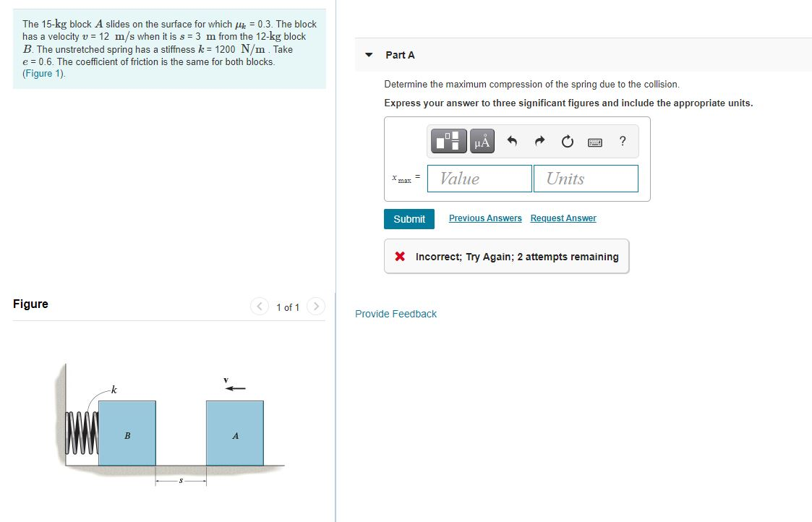Screen dimensions: 812x522
Task: Submit the answer for Part A
Action: pos(409,218)
